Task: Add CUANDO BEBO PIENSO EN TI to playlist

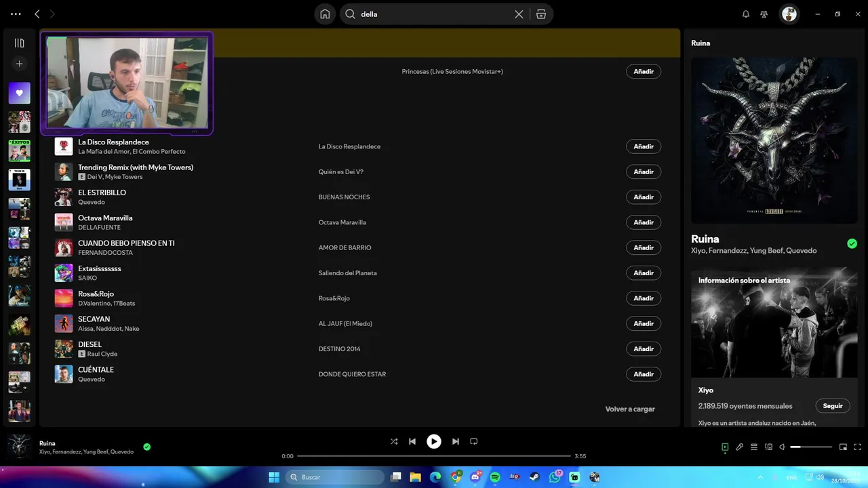Action: click(x=644, y=247)
